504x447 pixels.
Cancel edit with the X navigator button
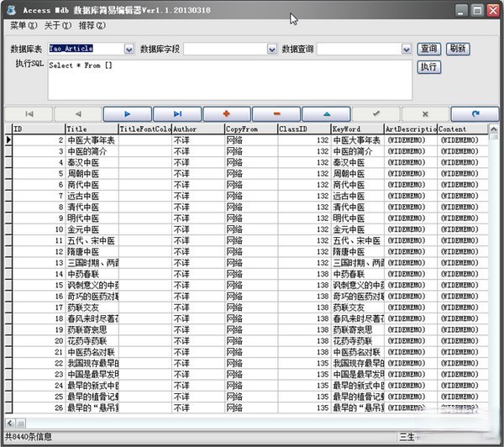424,113
